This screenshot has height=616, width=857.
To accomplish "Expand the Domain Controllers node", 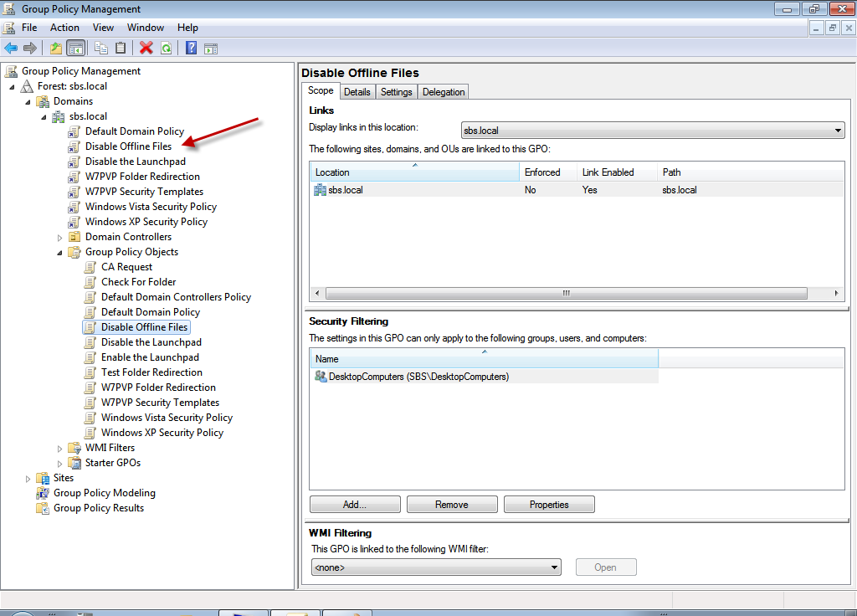I will tap(59, 238).
